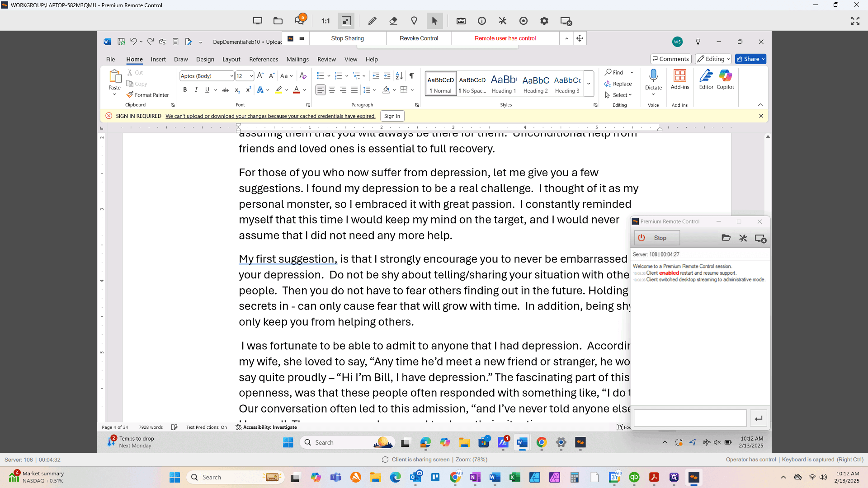
Task: Toggle scale-to-fit view button
Action: 346,21
